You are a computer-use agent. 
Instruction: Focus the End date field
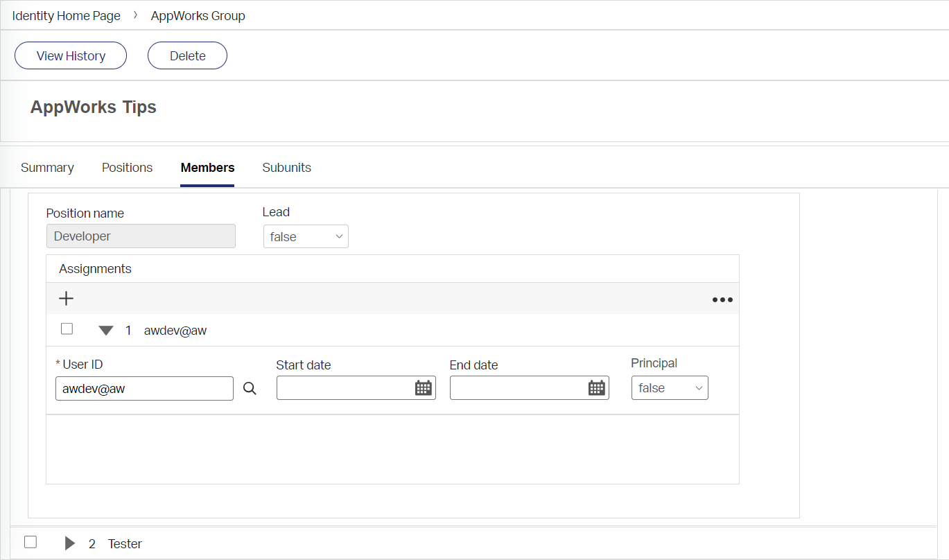pos(530,388)
